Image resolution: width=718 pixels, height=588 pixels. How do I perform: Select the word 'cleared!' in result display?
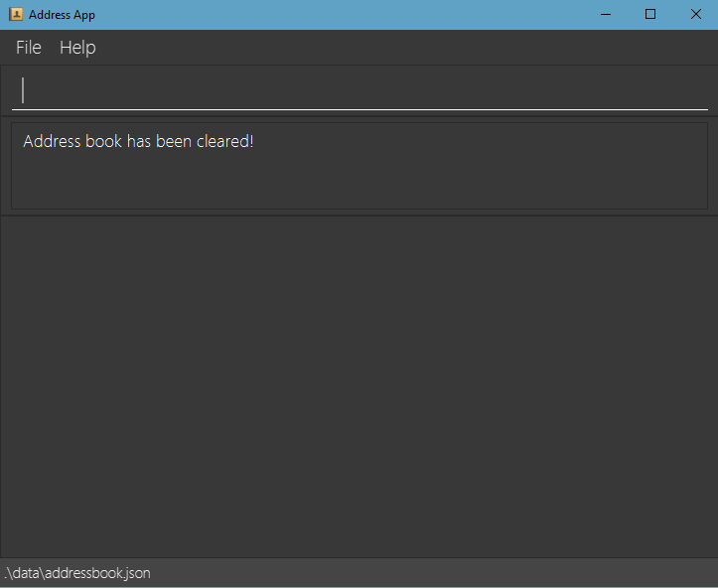pos(224,141)
